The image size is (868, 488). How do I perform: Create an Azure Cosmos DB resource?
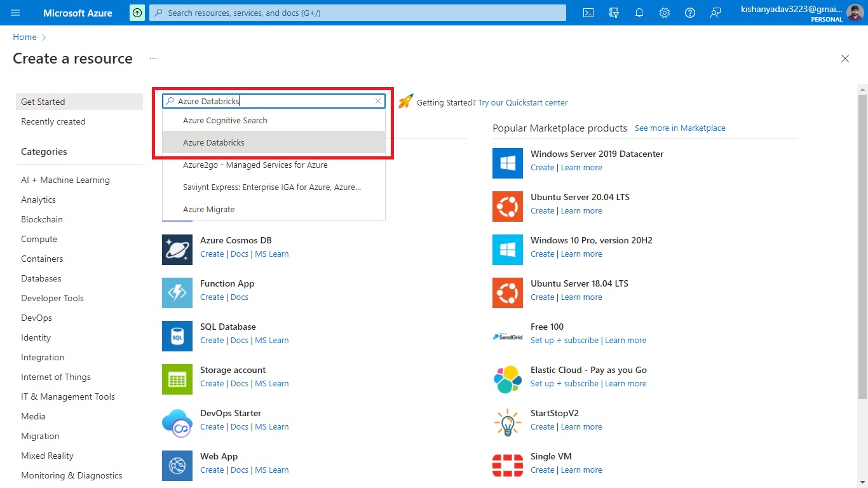click(x=212, y=254)
